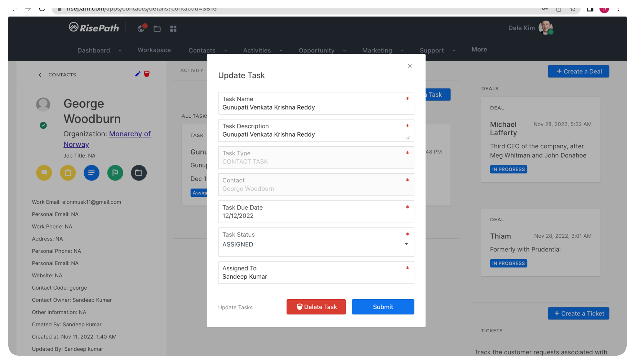Click George Woodburn's avatar placeholder
635x364 pixels.
click(43, 105)
